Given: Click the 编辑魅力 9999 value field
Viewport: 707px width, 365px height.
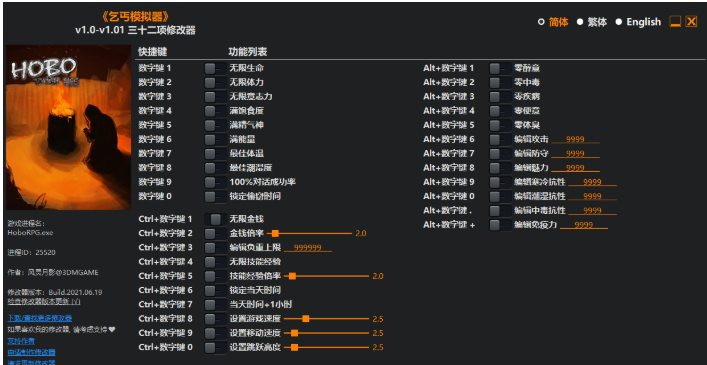Looking at the screenshot, I should pyautogui.click(x=575, y=168).
